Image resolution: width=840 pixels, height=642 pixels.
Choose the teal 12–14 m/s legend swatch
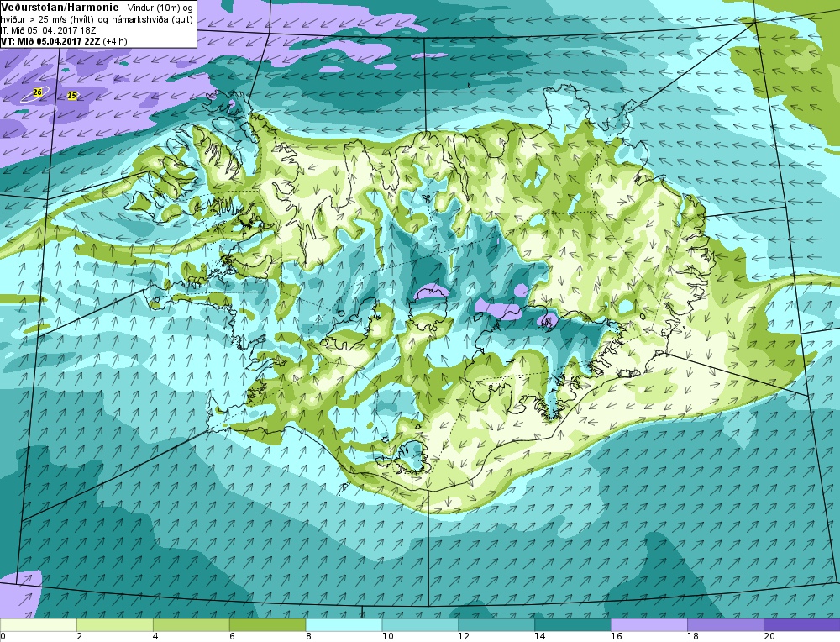pos(496,625)
